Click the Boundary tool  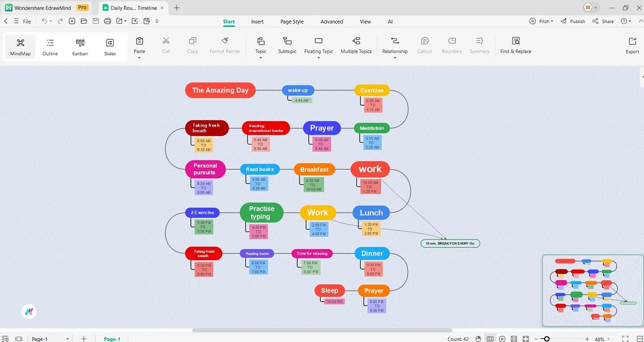452,46
